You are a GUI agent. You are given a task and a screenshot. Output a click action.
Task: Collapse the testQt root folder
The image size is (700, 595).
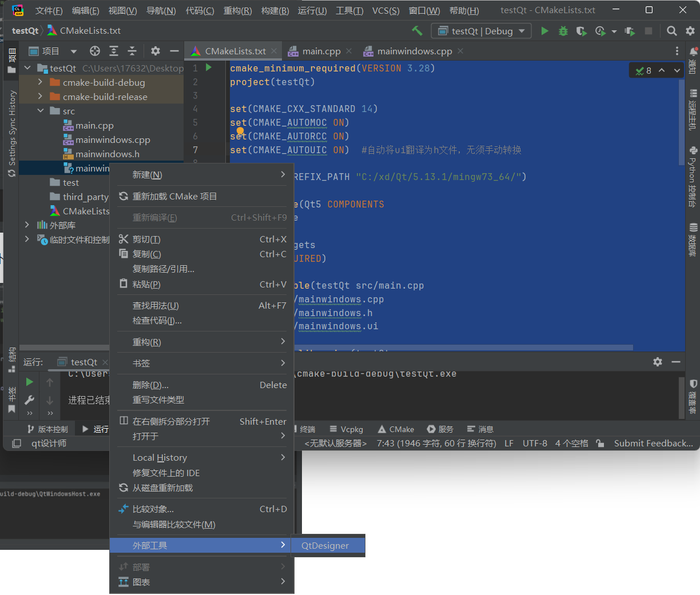tap(27, 68)
